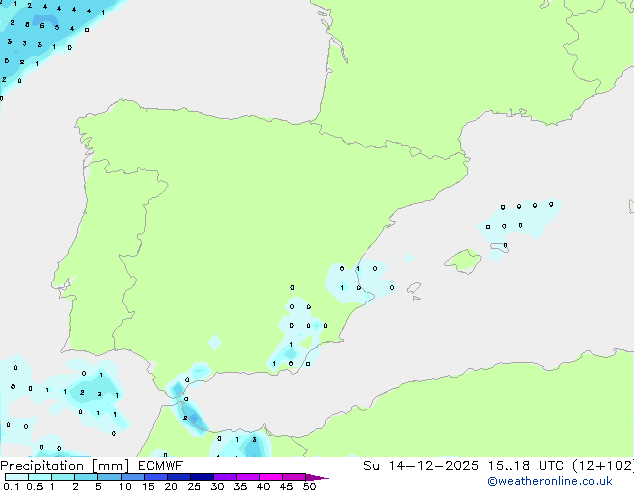
Task: Open the weatheronline.co.uk link
Action: pyautogui.click(x=550, y=481)
